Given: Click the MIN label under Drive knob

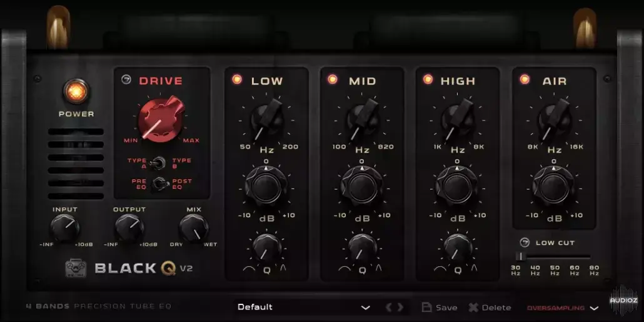Looking at the screenshot, I should click(x=131, y=141).
